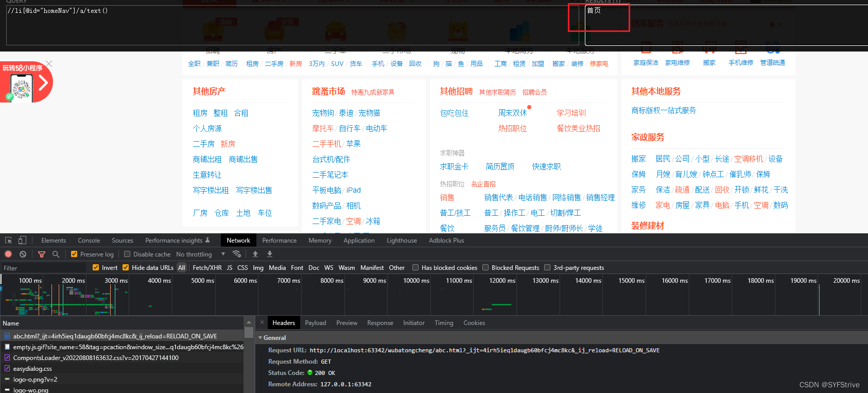This screenshot has height=393, width=868.
Task: Toggle the device toolbar icon
Action: (x=22, y=241)
